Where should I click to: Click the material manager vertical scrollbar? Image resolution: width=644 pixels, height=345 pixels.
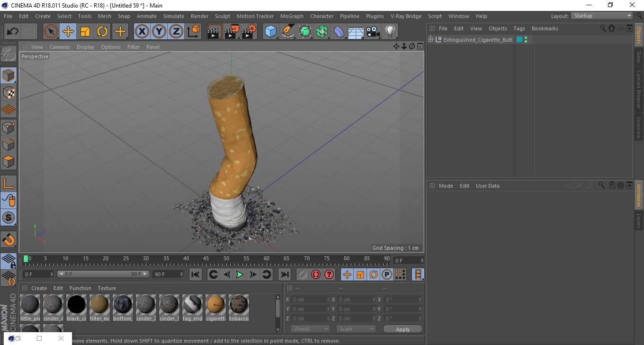click(278, 313)
